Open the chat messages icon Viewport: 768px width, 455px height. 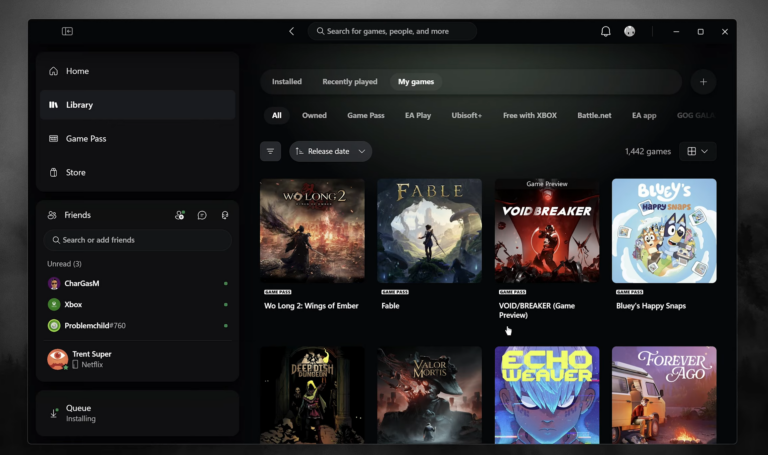pos(202,215)
